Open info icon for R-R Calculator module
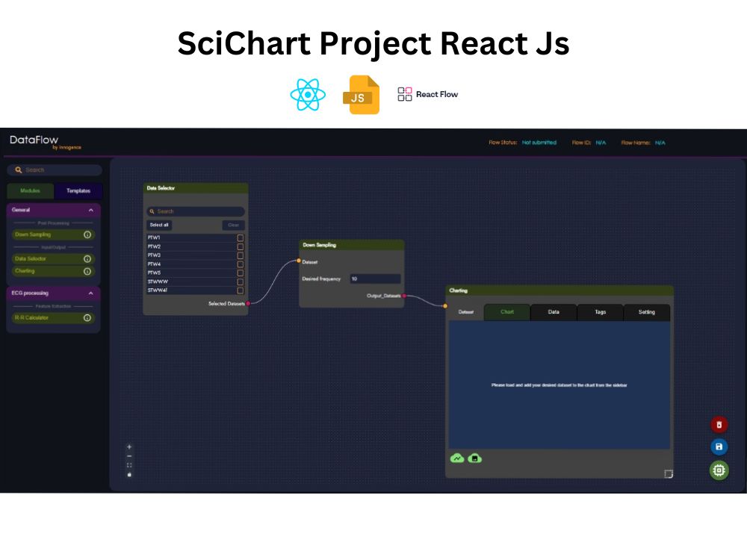The width and height of the screenshot is (747, 560). click(x=87, y=318)
